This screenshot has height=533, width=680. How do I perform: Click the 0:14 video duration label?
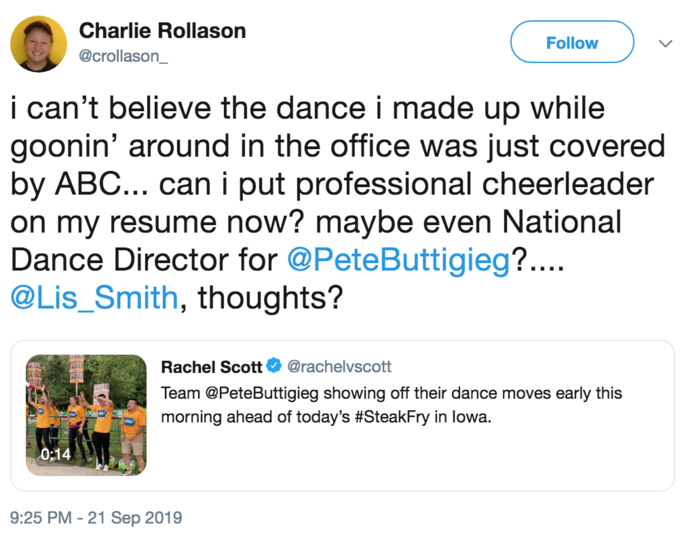click(x=56, y=454)
